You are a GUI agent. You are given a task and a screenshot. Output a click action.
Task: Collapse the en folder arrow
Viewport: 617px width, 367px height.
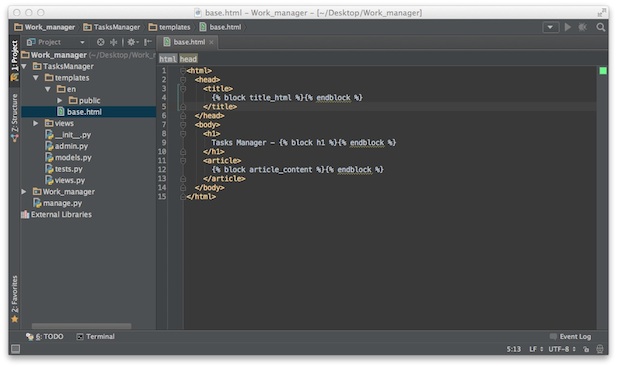tap(48, 89)
